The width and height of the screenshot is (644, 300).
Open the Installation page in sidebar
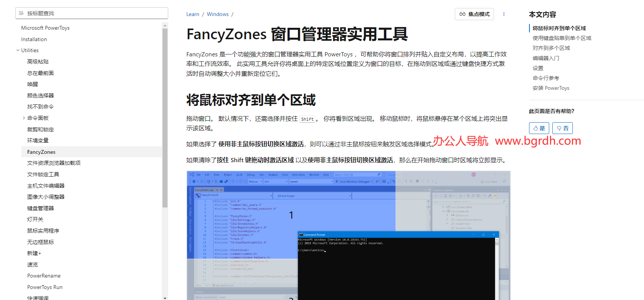[34, 39]
